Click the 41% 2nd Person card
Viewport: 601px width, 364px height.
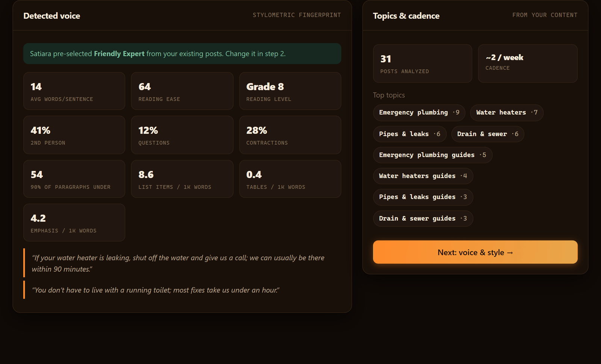tap(74, 135)
